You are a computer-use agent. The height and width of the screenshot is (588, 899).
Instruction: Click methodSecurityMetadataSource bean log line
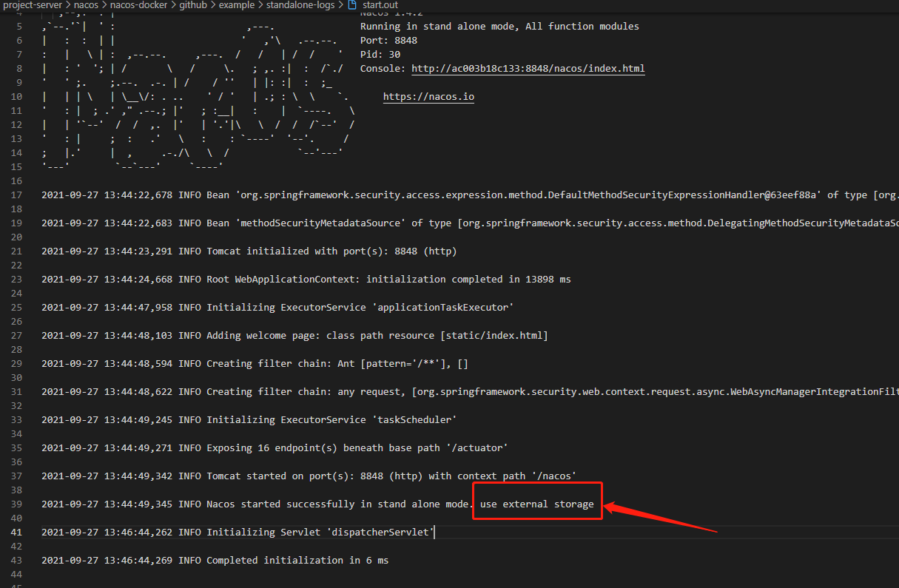[470, 223]
